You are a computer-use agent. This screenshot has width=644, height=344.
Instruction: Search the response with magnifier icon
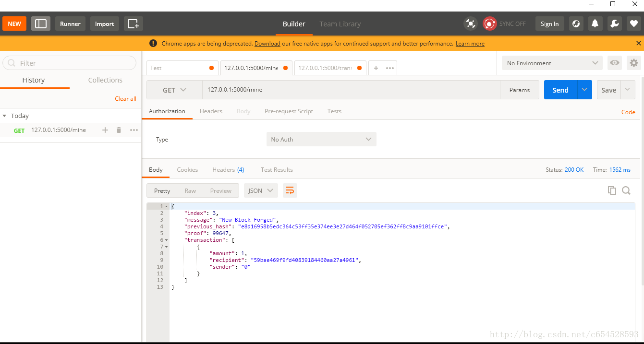(626, 190)
